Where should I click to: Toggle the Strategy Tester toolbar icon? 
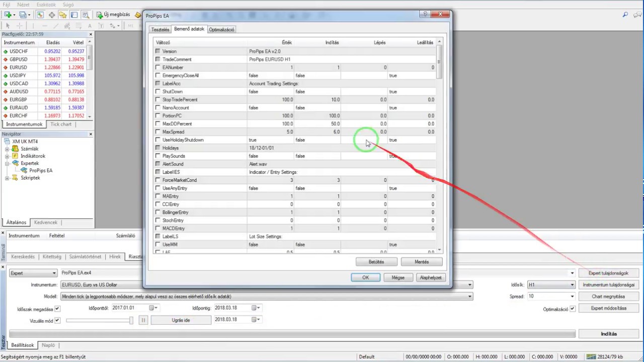pos(85,15)
